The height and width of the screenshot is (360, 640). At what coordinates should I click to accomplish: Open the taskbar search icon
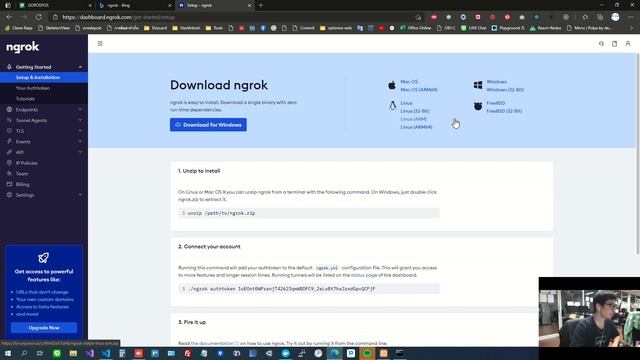tap(24, 353)
